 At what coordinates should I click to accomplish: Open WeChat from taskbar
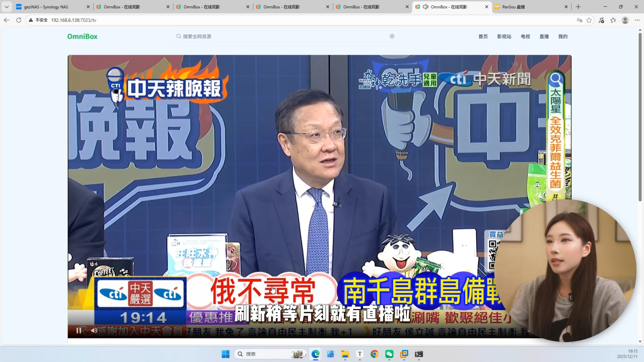tap(389, 354)
